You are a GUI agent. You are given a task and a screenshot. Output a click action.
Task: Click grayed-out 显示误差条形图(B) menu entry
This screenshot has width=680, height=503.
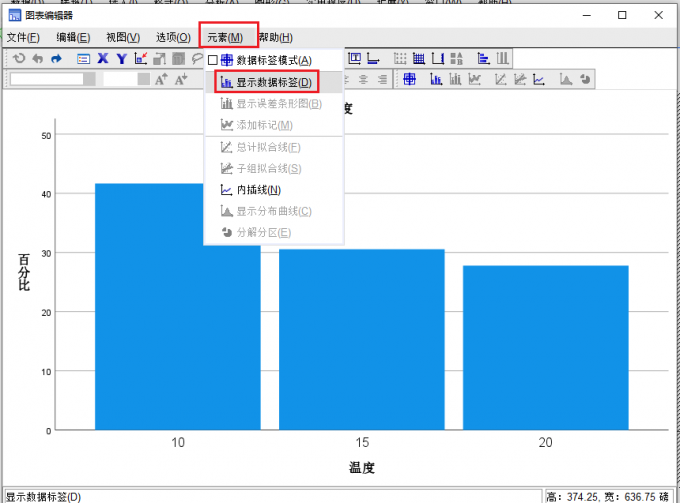[x=274, y=104]
